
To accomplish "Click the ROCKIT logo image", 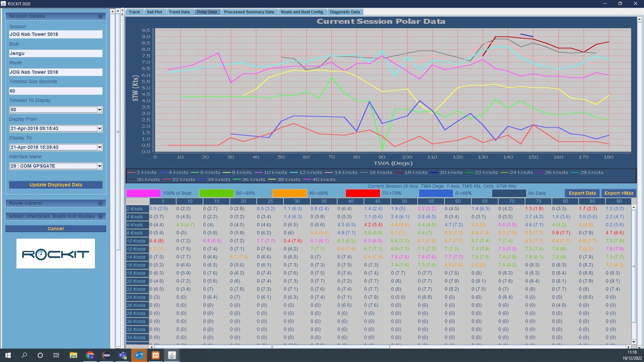I will coord(56,254).
